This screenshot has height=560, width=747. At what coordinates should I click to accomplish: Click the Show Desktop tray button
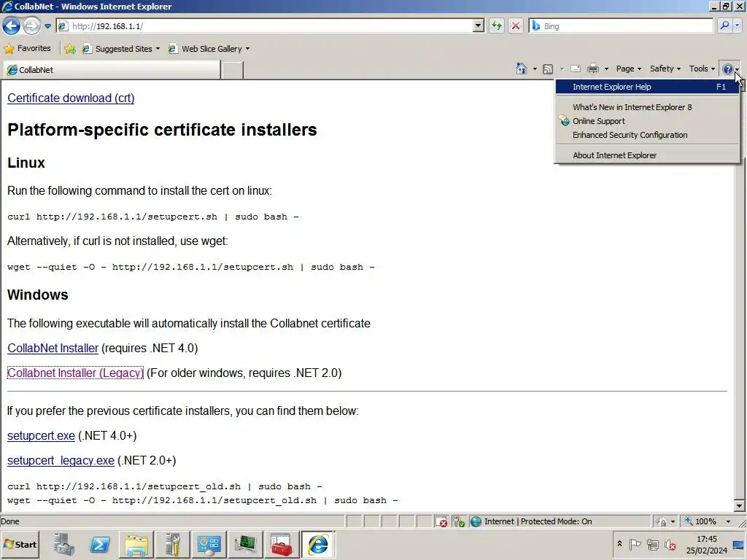pos(739,544)
